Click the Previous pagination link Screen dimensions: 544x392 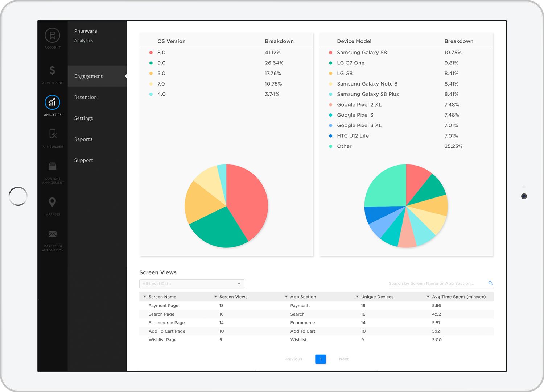(x=293, y=359)
